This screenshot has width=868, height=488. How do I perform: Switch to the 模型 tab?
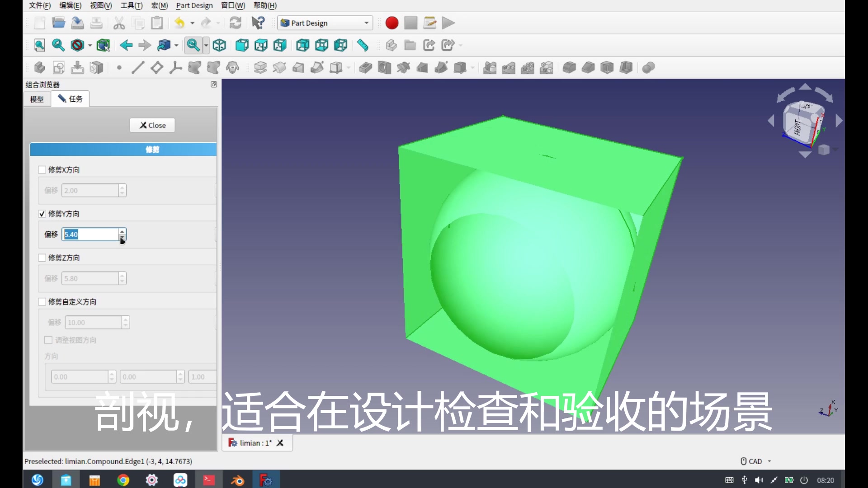pos(37,99)
